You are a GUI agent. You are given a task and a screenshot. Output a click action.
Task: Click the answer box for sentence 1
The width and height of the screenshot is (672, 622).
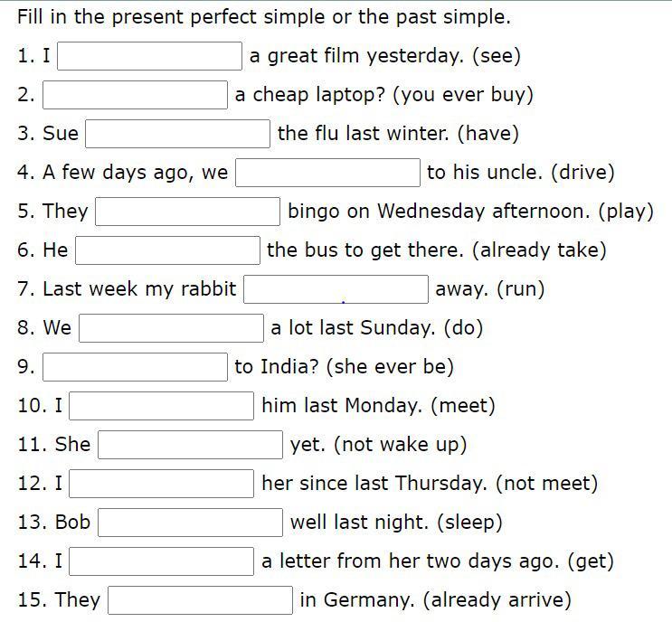click(x=150, y=56)
